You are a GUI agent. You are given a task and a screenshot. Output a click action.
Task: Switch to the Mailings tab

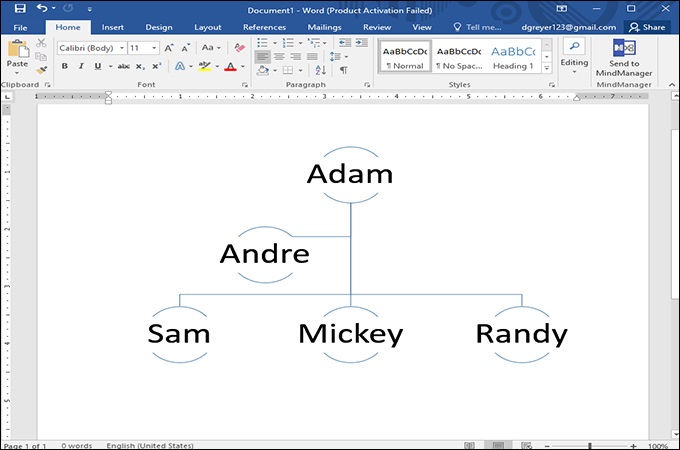click(x=324, y=27)
